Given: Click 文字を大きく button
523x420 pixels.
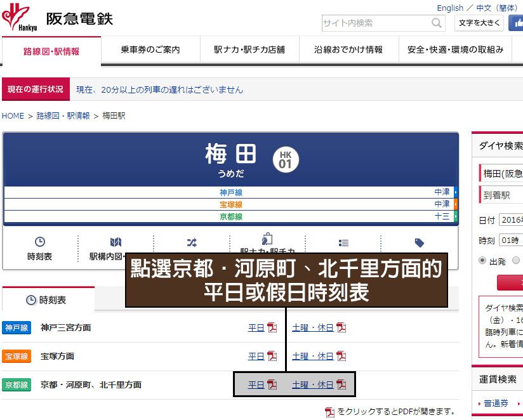Looking at the screenshot, I should 479,23.
